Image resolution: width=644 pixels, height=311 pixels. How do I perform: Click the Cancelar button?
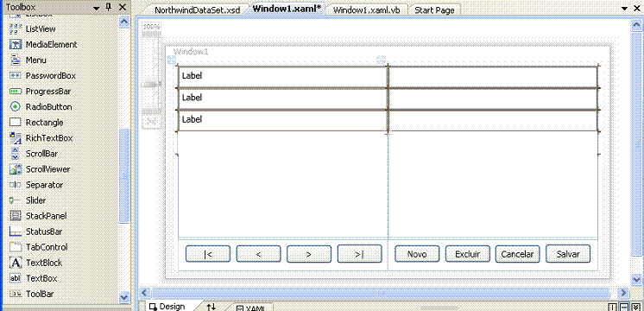[x=517, y=254]
